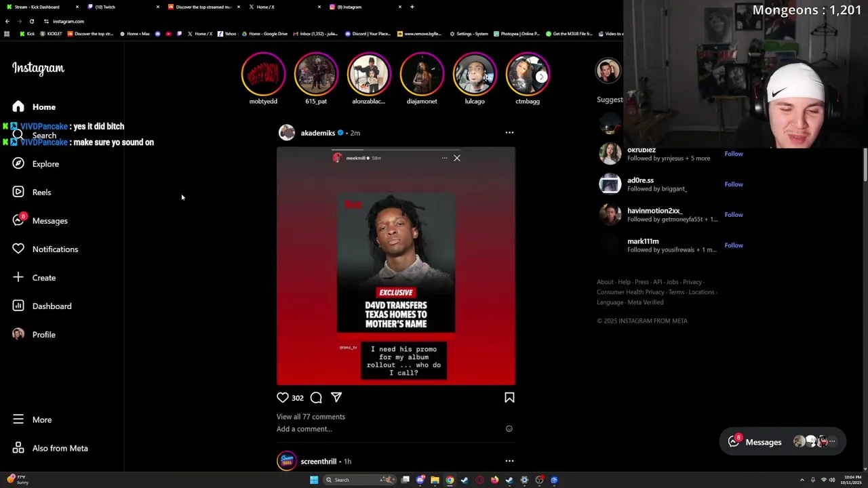Open the Kick bookmark
868x488 pixels.
[27, 34]
